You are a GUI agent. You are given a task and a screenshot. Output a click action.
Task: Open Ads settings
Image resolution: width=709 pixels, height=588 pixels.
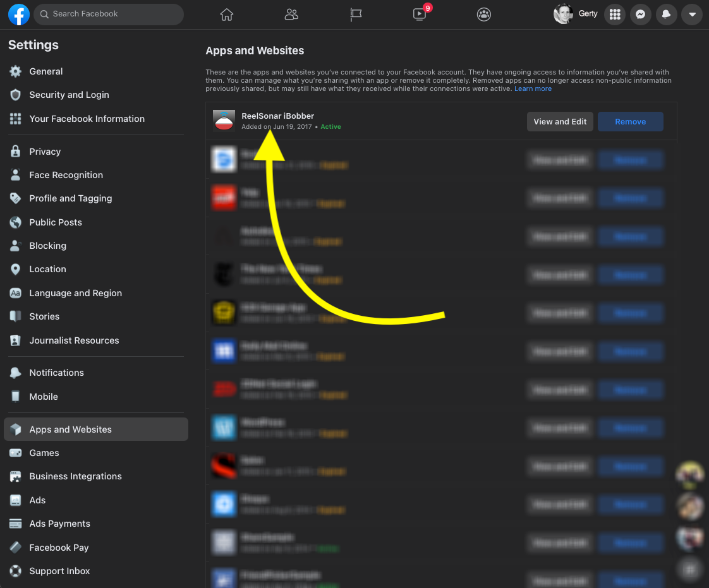click(96, 500)
